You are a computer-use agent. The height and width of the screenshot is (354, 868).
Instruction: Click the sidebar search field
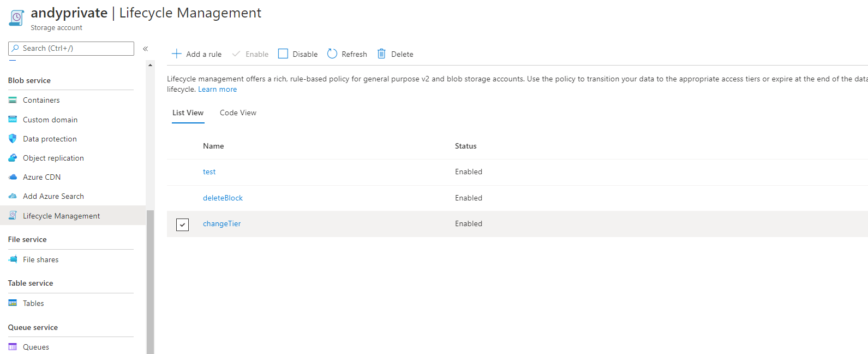(71, 49)
